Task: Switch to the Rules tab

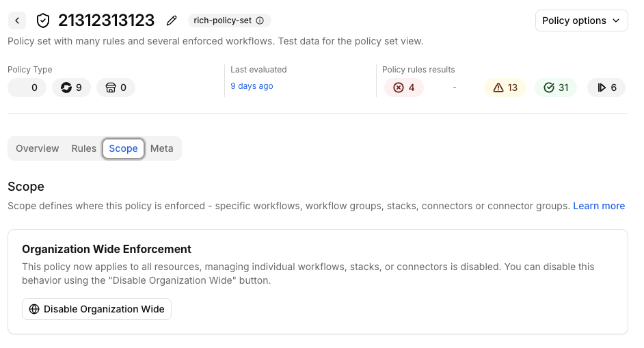Action: coord(84,148)
